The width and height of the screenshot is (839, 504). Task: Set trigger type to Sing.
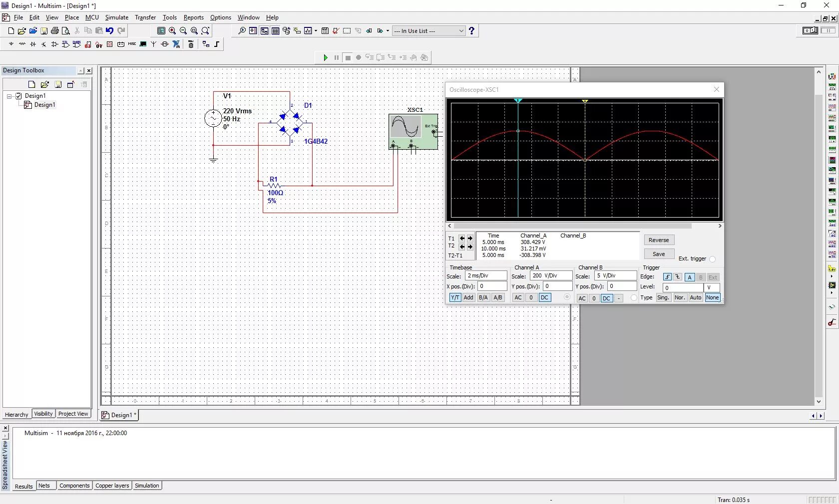663,297
